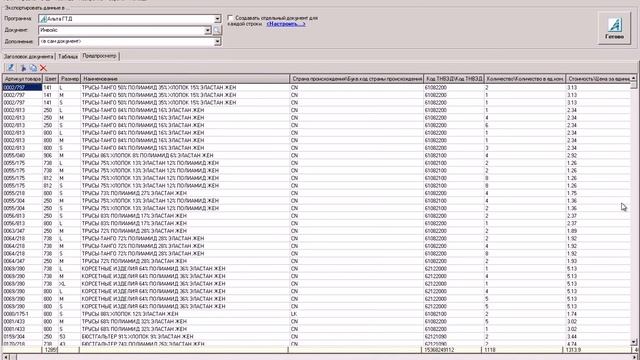
Task: Click the quantity cell showing 3
Action: tap(524, 148)
